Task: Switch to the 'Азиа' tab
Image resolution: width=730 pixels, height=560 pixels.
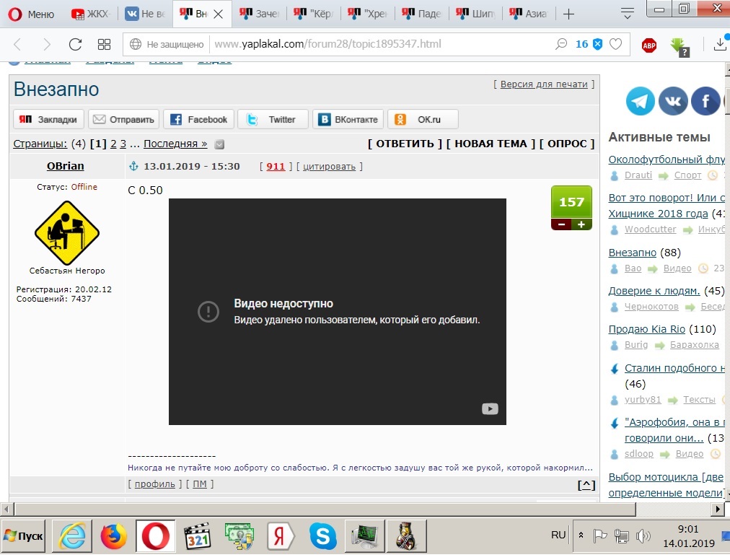Action: (529, 14)
